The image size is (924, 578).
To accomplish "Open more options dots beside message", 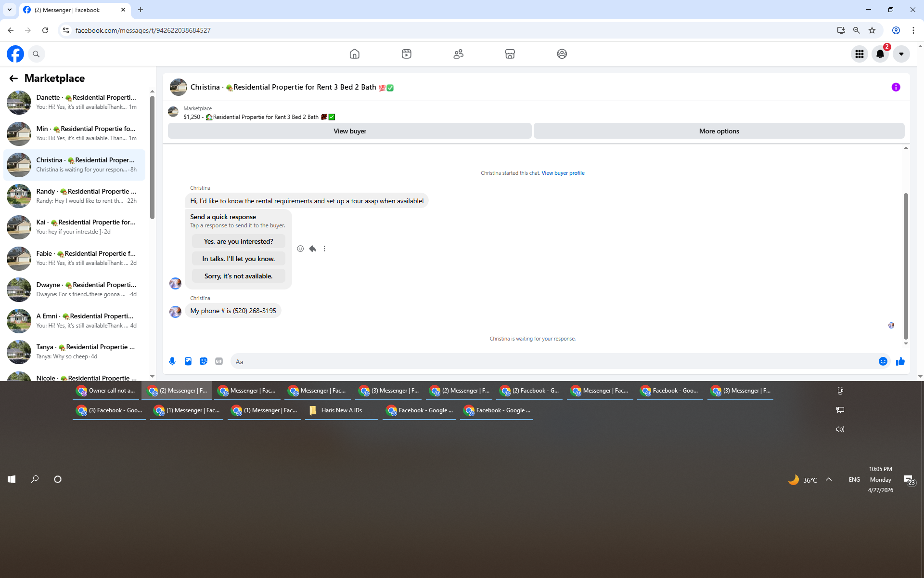I will click(x=324, y=249).
